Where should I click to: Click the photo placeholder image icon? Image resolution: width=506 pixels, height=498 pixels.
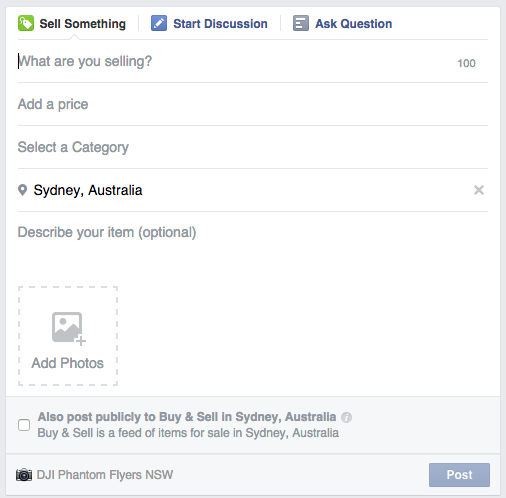click(68, 328)
